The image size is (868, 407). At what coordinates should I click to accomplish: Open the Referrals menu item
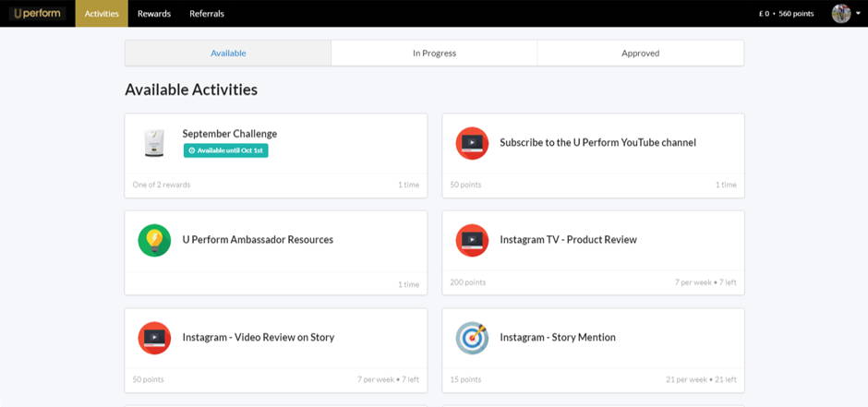[x=207, y=13]
